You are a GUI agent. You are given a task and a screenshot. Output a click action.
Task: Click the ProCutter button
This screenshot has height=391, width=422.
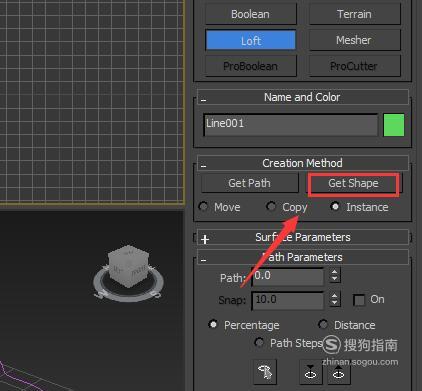[355, 66]
